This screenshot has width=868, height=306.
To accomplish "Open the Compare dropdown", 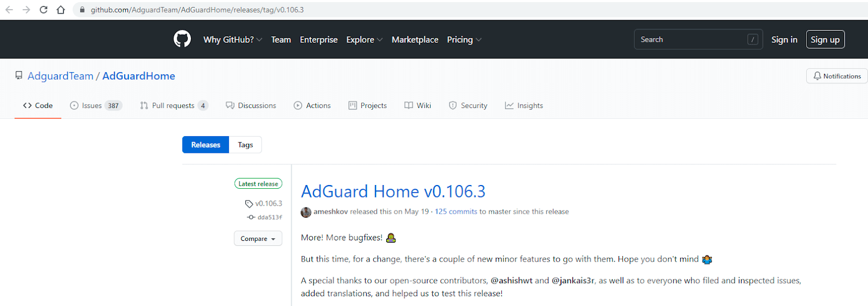I will [258, 239].
